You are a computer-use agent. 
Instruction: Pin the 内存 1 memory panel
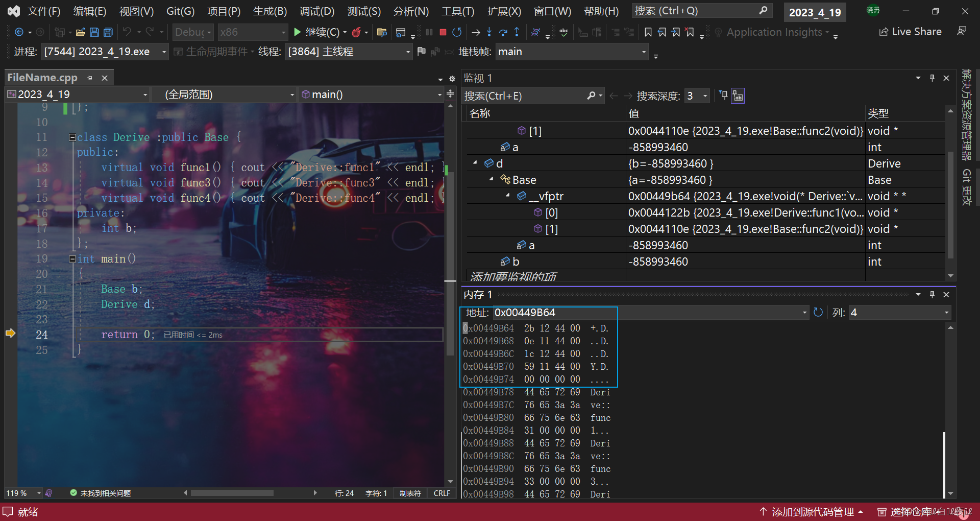932,294
